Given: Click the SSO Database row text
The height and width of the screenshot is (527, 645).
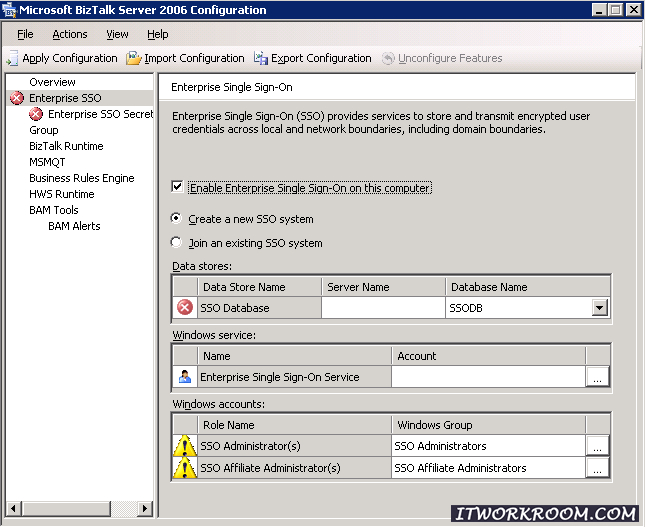Looking at the screenshot, I should coord(235,308).
